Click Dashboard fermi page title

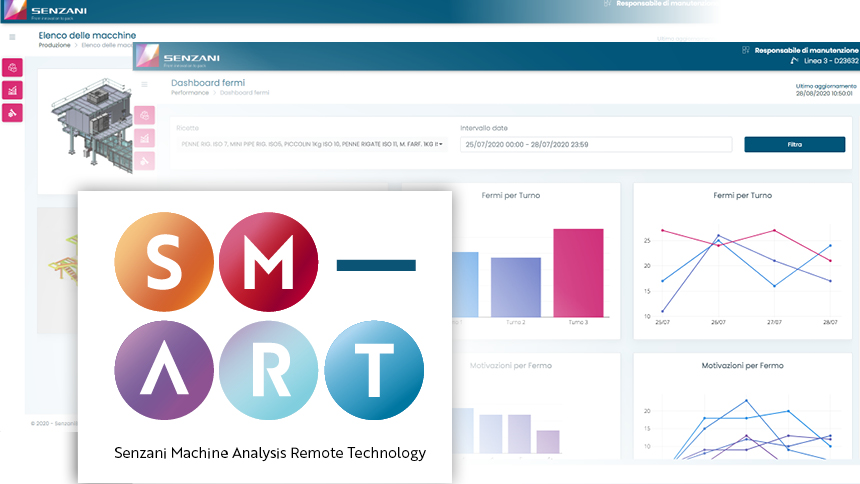(x=208, y=83)
